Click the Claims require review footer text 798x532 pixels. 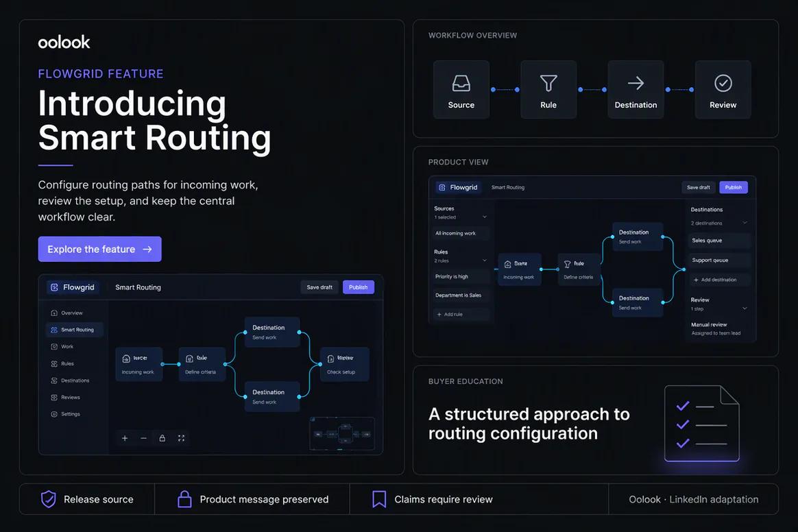[444, 499]
